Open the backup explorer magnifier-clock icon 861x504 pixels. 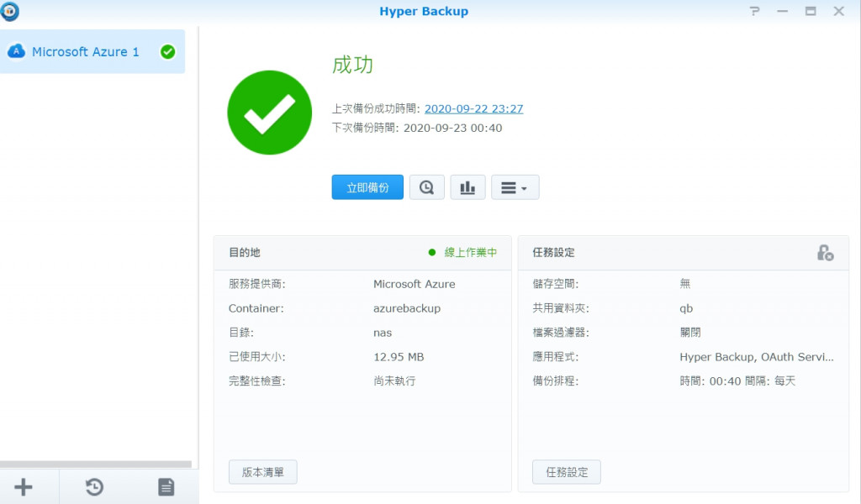[426, 187]
